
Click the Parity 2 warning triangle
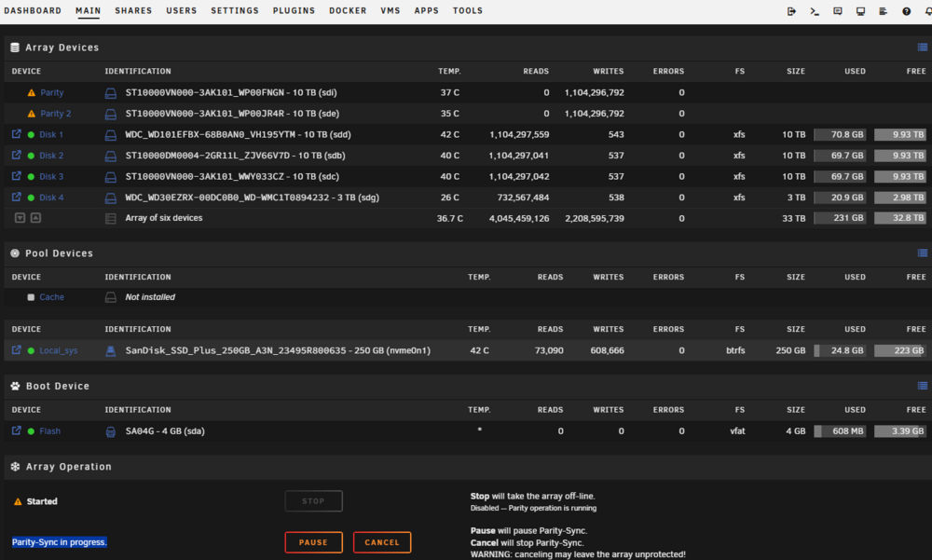pos(32,114)
